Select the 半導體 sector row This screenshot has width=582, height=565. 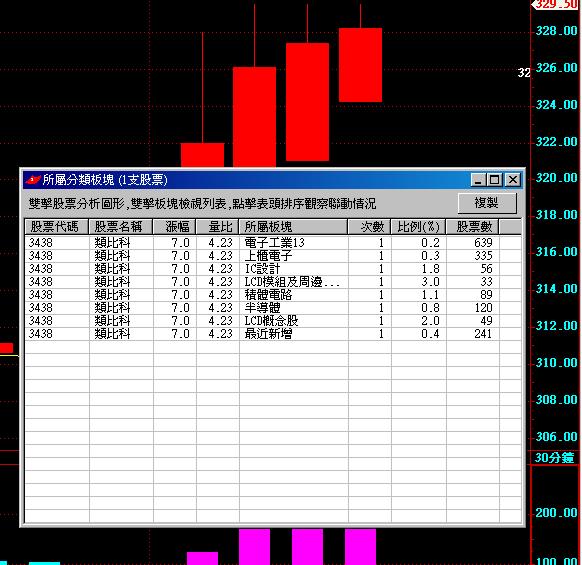273,308
